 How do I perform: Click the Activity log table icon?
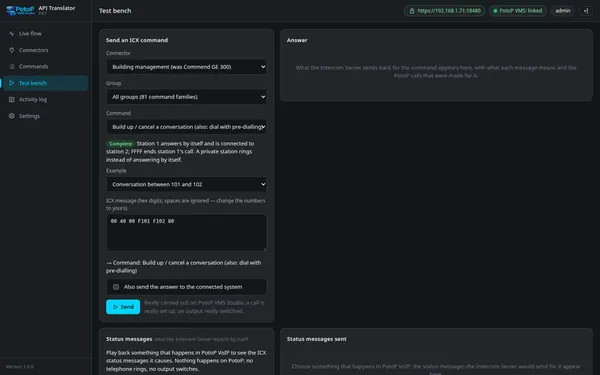pyautogui.click(x=11, y=99)
